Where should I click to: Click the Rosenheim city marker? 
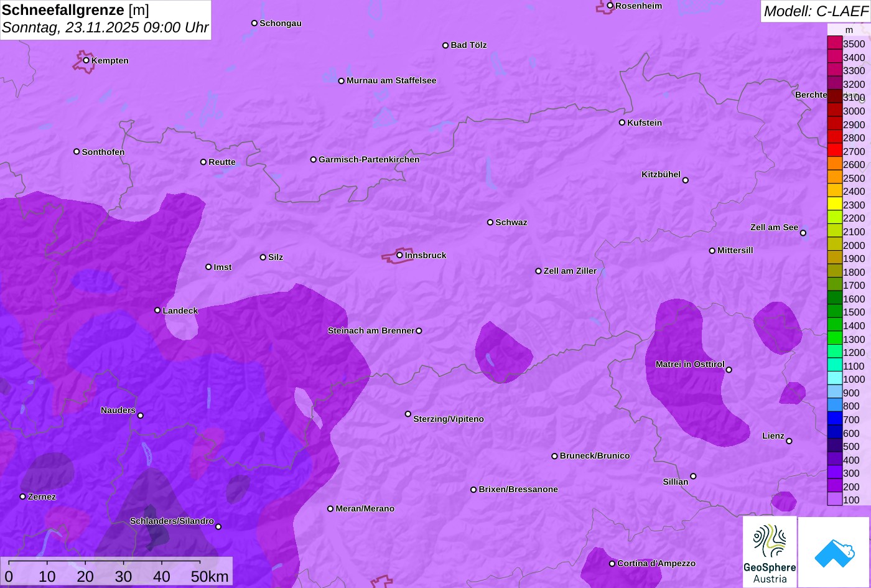tap(610, 6)
